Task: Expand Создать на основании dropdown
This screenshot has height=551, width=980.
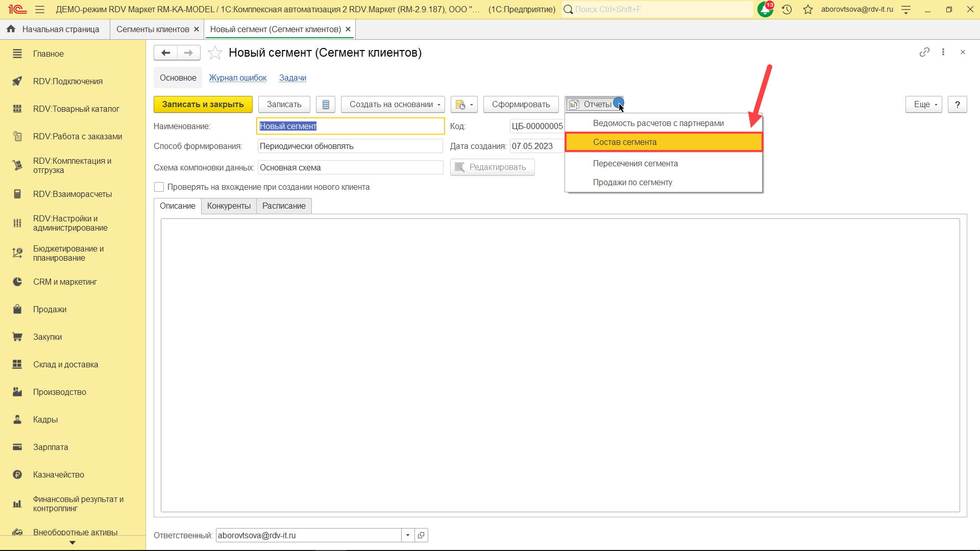Action: tap(393, 105)
